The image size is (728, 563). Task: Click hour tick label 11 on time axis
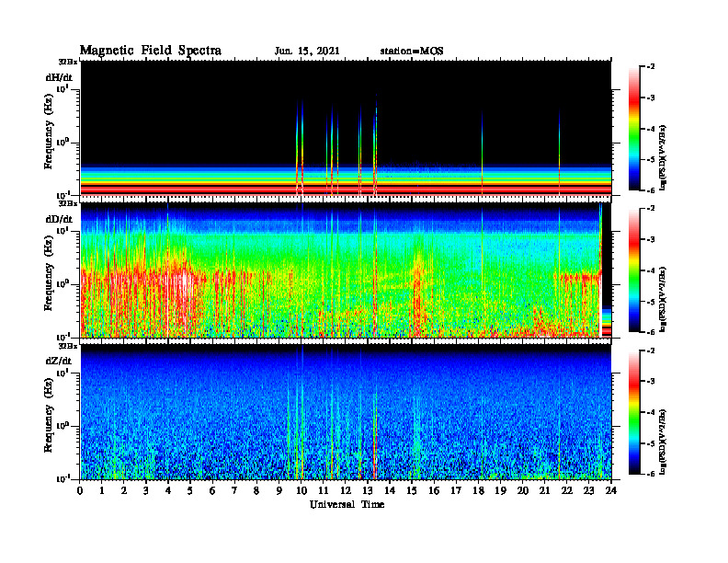[324, 490]
